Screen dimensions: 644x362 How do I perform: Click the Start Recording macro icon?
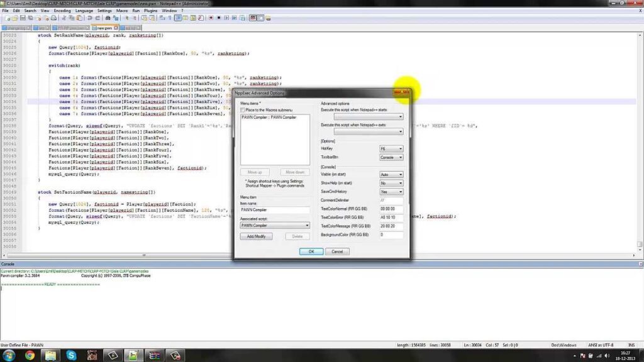point(211,18)
